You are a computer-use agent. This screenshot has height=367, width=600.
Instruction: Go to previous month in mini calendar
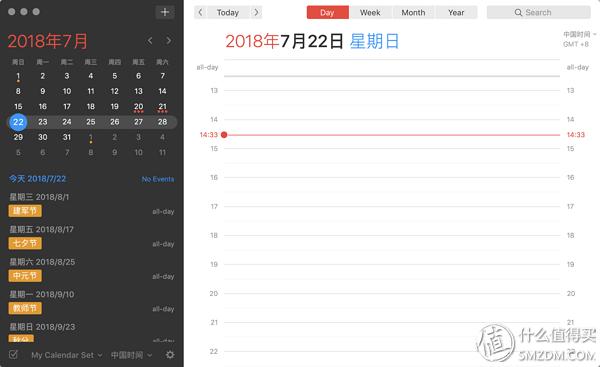(x=150, y=41)
